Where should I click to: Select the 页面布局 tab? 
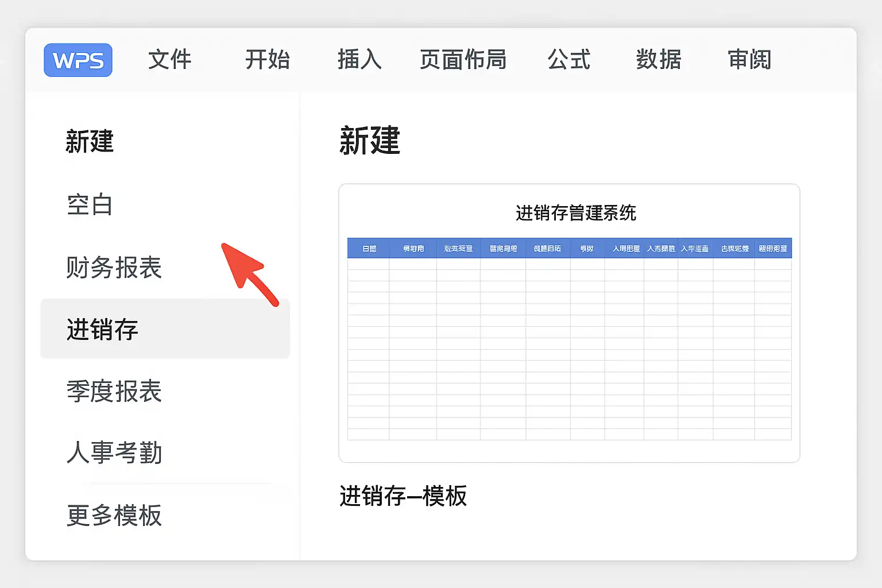(x=463, y=60)
